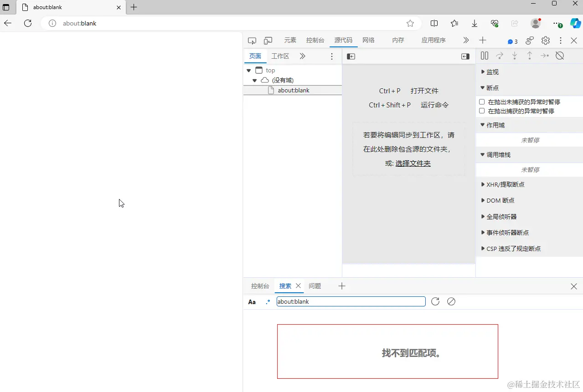Click the browser back arrow
583x392 pixels.
pos(8,23)
